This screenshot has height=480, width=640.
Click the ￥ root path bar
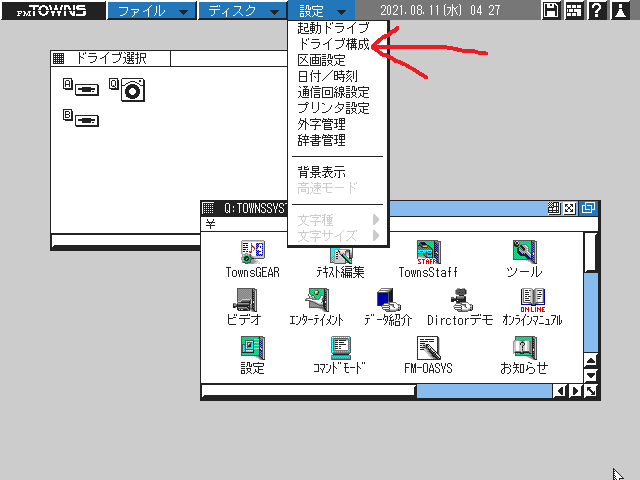[399, 224]
